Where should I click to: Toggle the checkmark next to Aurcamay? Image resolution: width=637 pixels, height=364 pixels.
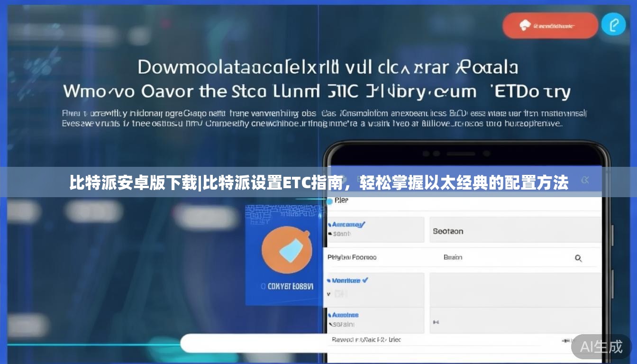pos(364,224)
